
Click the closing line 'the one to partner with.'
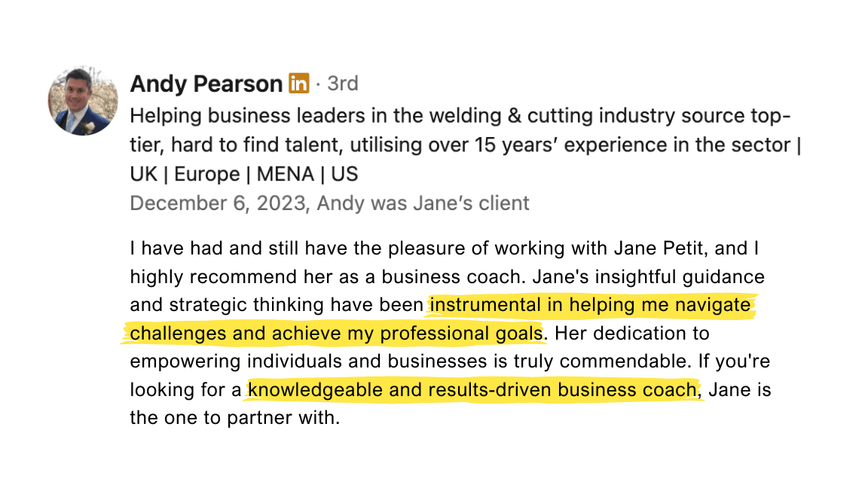[x=234, y=417]
